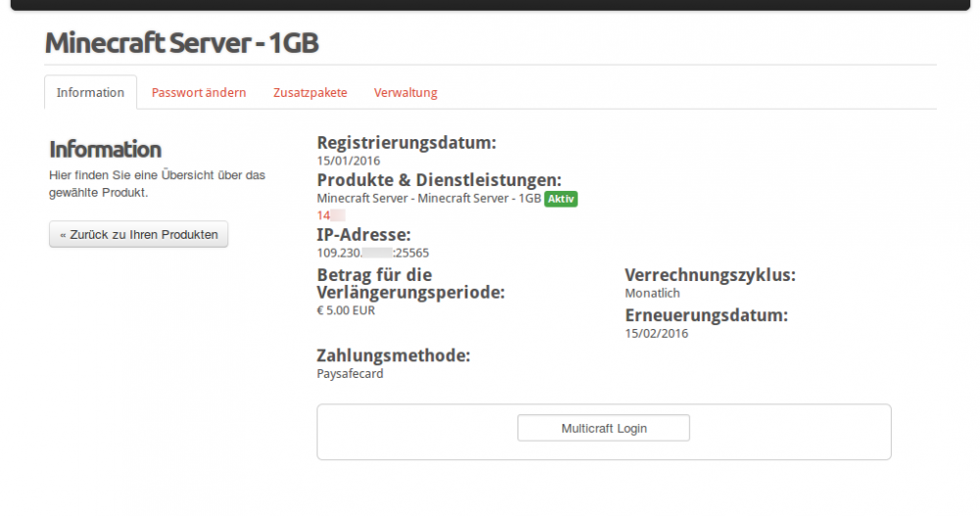The height and width of the screenshot is (516, 980).
Task: Click the Produkte & Dienstleistungen heading
Action: [439, 180]
